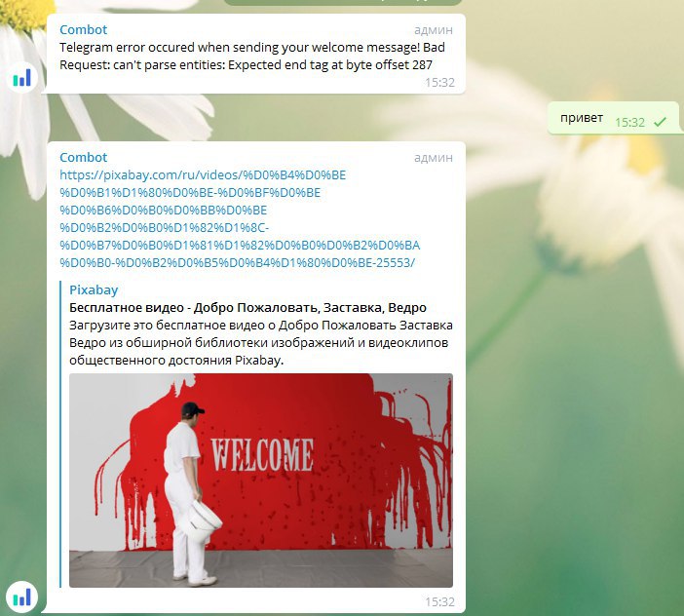The height and width of the screenshot is (616, 684).
Task: Open the pixabay.com video URL link
Action: [240, 218]
